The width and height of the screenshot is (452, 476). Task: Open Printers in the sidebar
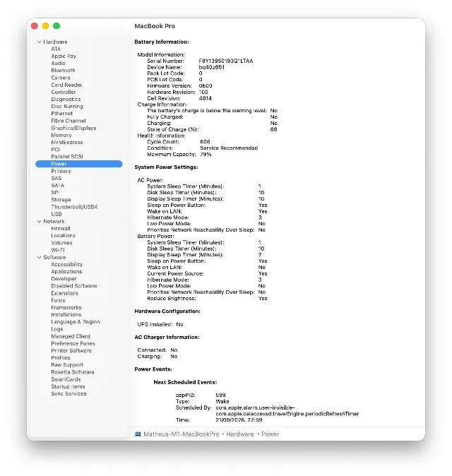pos(61,171)
